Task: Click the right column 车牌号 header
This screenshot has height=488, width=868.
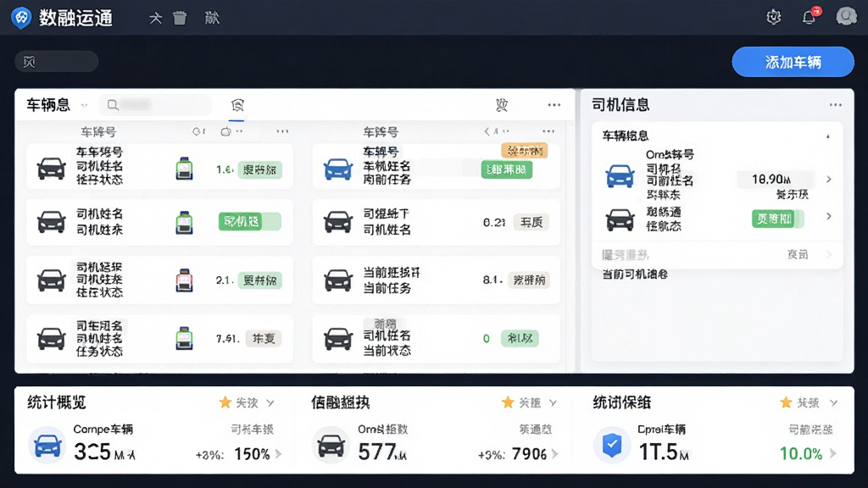Action: (x=381, y=131)
